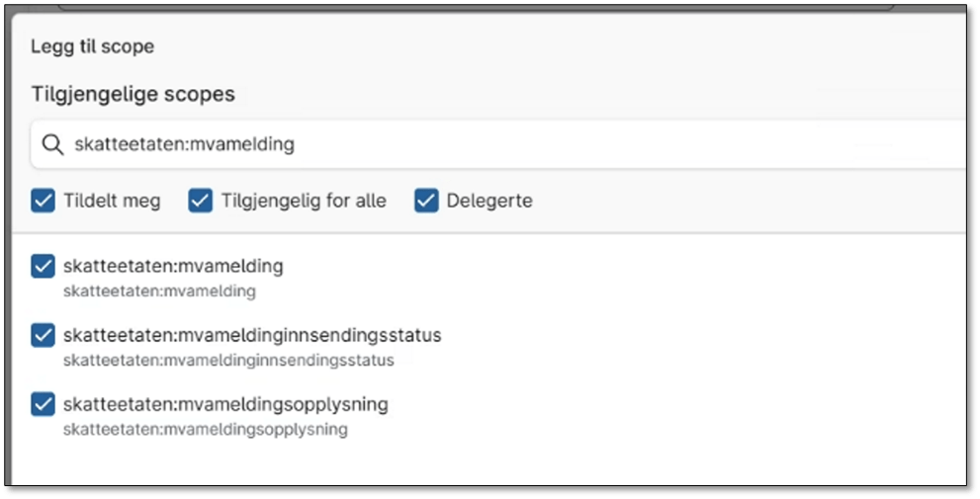Click the Tilgjengelig for alle label text
The image size is (980, 499).
click(304, 202)
